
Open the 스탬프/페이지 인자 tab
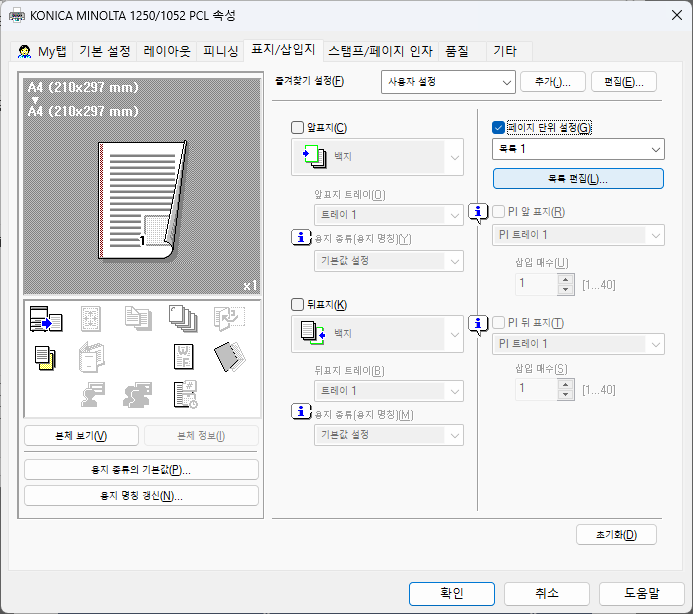[380, 50]
